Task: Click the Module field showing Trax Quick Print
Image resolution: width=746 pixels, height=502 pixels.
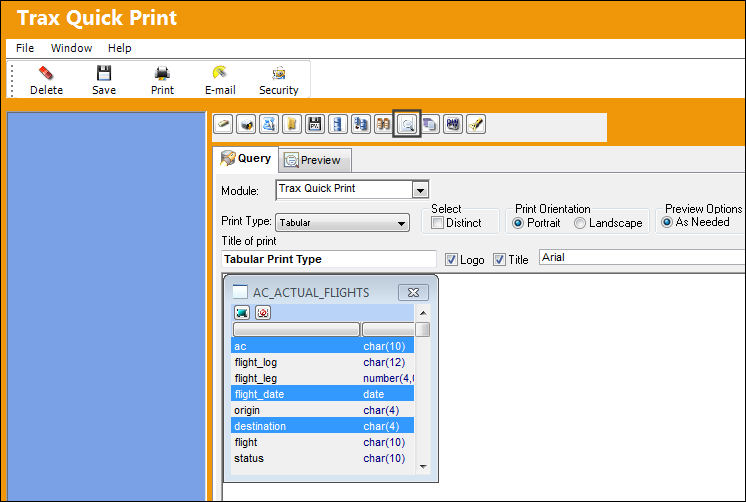Action: click(344, 189)
